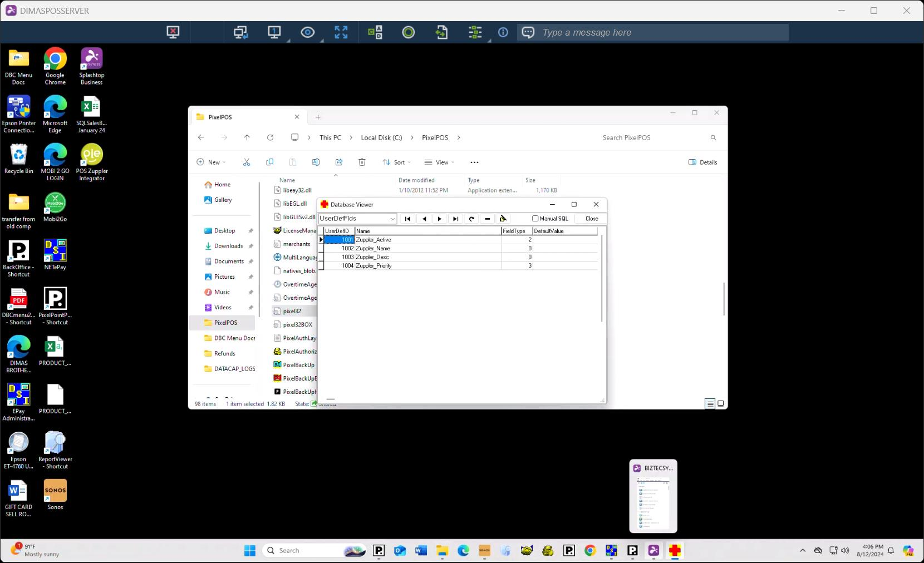Screen dimensions: 924x563
Task: Open the UserDefFlds table dropdown
Action: point(392,219)
